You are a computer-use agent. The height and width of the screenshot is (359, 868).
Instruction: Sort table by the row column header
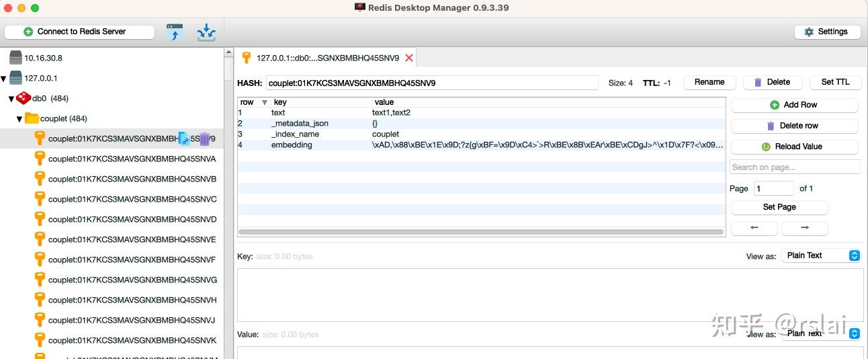pos(248,102)
